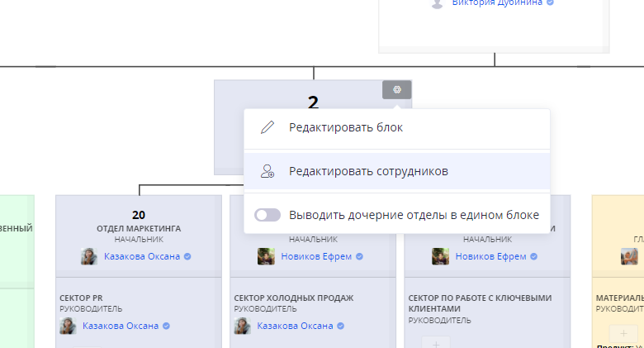Click the gear settings icon on block 2
This screenshot has height=348, width=644.
pos(397,89)
